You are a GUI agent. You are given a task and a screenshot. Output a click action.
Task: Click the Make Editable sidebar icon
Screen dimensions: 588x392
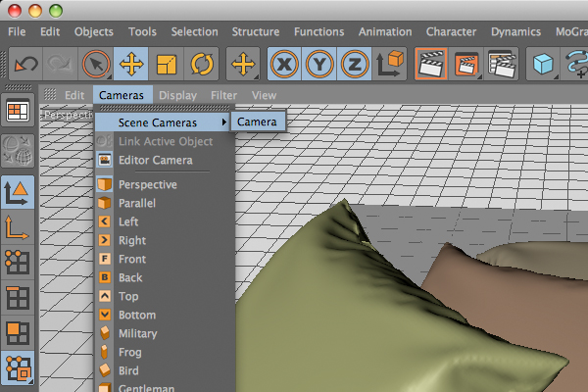point(18,151)
